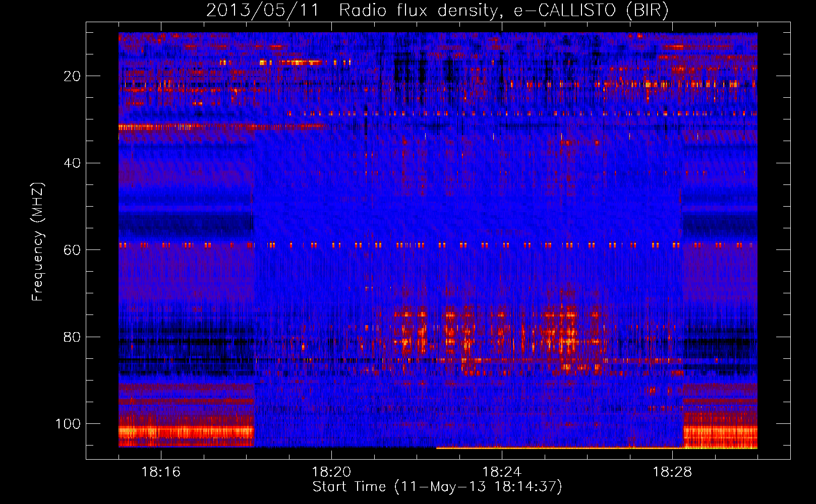Screen dimensions: 816x504
Task: Click the '40' frequency tick label
Action: (x=72, y=163)
